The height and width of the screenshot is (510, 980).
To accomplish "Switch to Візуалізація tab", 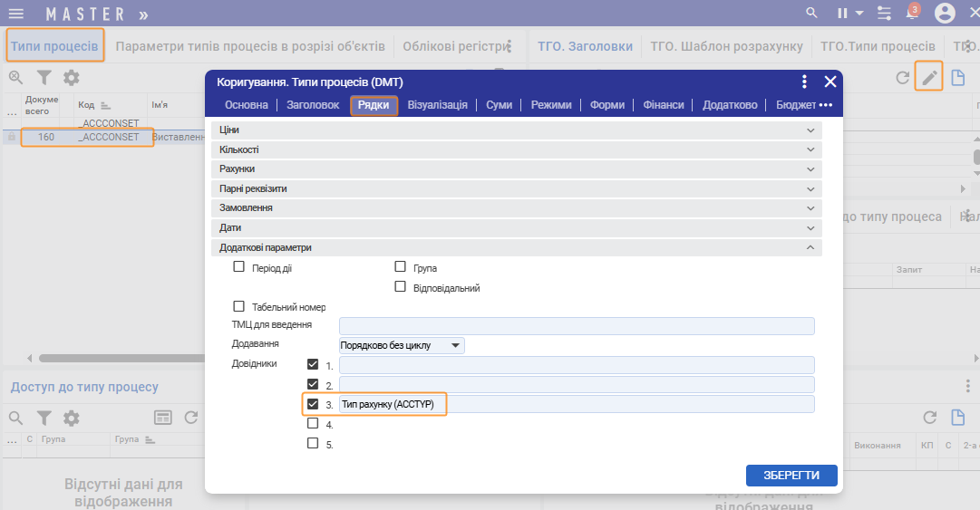I will tap(438, 105).
